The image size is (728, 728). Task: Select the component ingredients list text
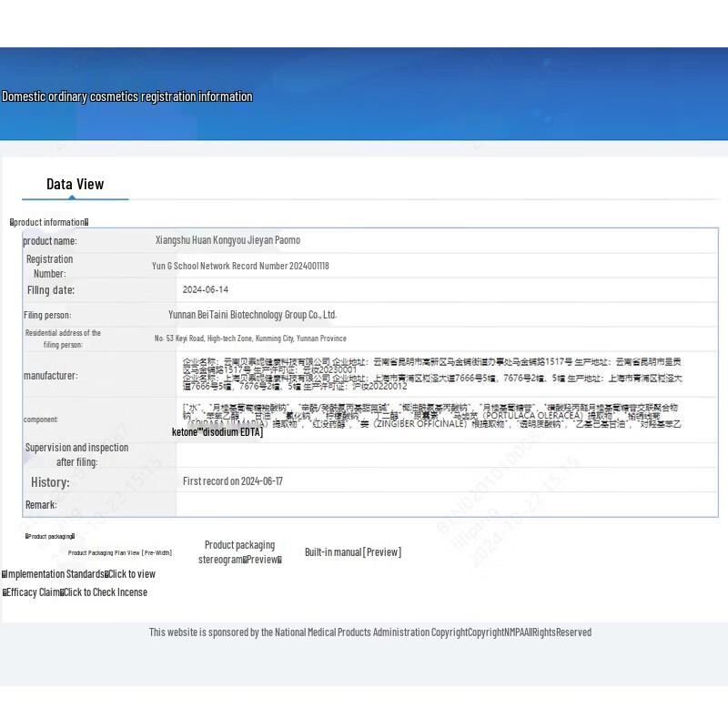click(x=432, y=418)
